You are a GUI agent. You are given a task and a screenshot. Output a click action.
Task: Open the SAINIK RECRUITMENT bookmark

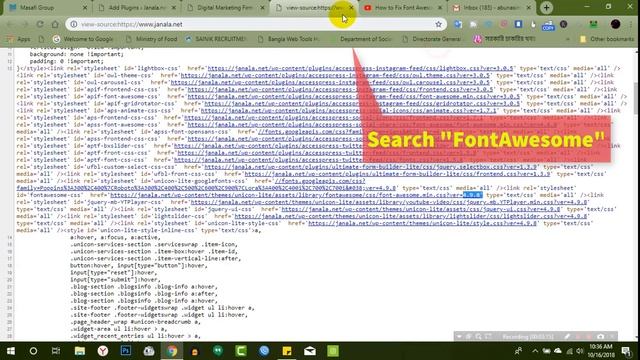tap(216, 39)
